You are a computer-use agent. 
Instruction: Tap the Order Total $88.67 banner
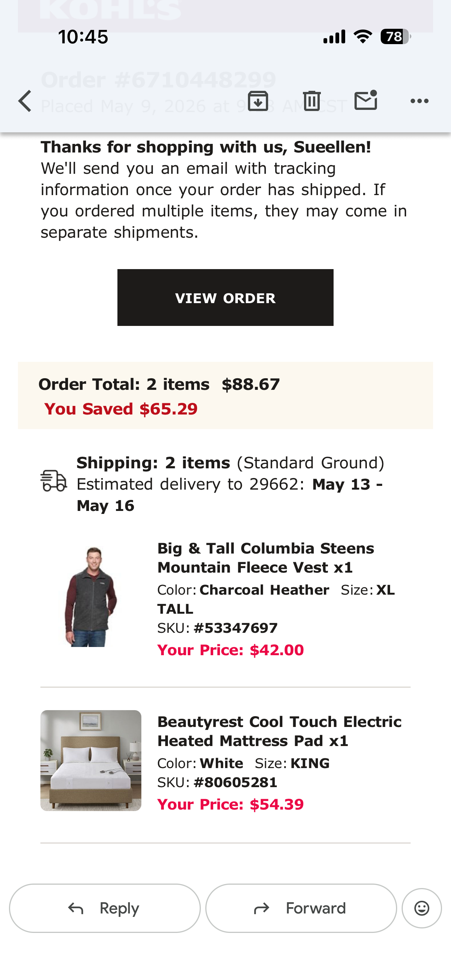225,395
